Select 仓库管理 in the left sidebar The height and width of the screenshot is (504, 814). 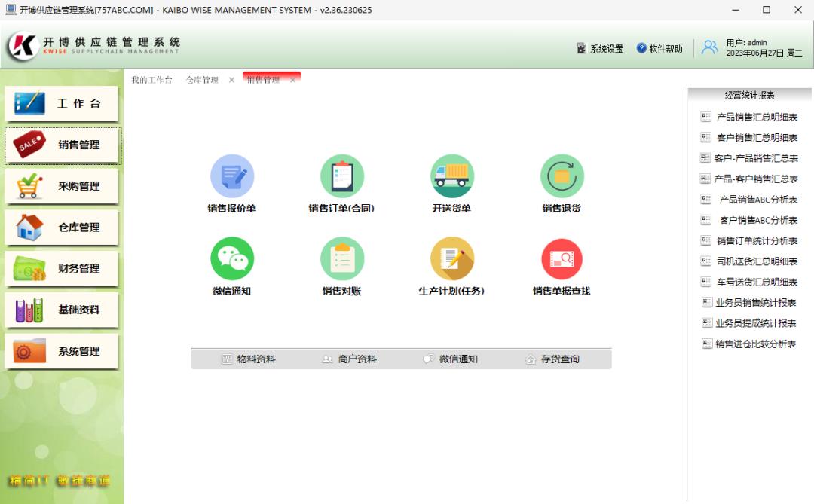pos(60,228)
